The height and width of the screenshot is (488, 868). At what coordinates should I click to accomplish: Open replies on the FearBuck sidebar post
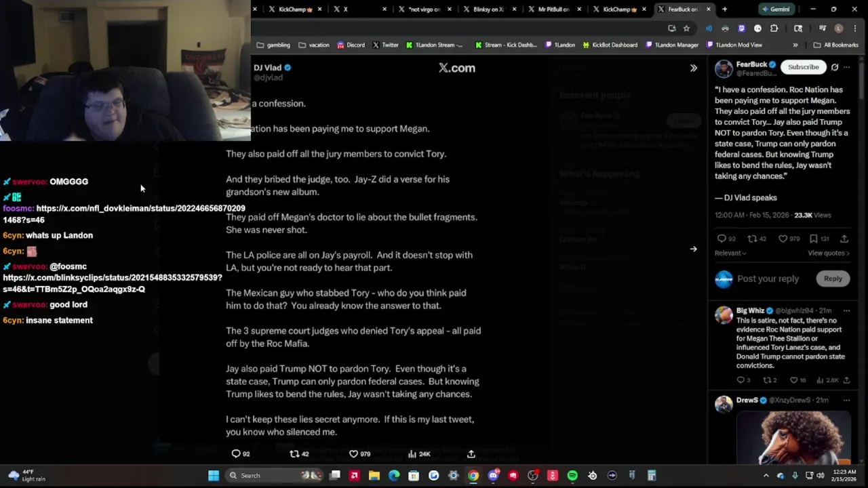coord(722,239)
